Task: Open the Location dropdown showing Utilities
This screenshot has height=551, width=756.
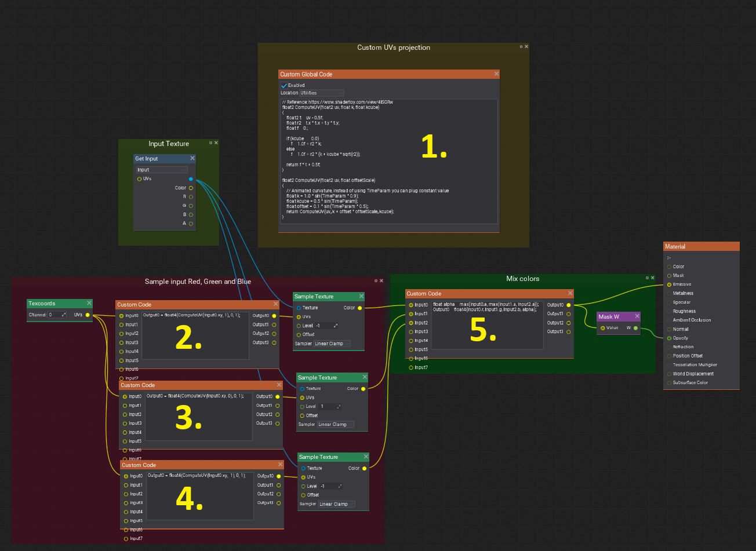Action: click(x=322, y=93)
